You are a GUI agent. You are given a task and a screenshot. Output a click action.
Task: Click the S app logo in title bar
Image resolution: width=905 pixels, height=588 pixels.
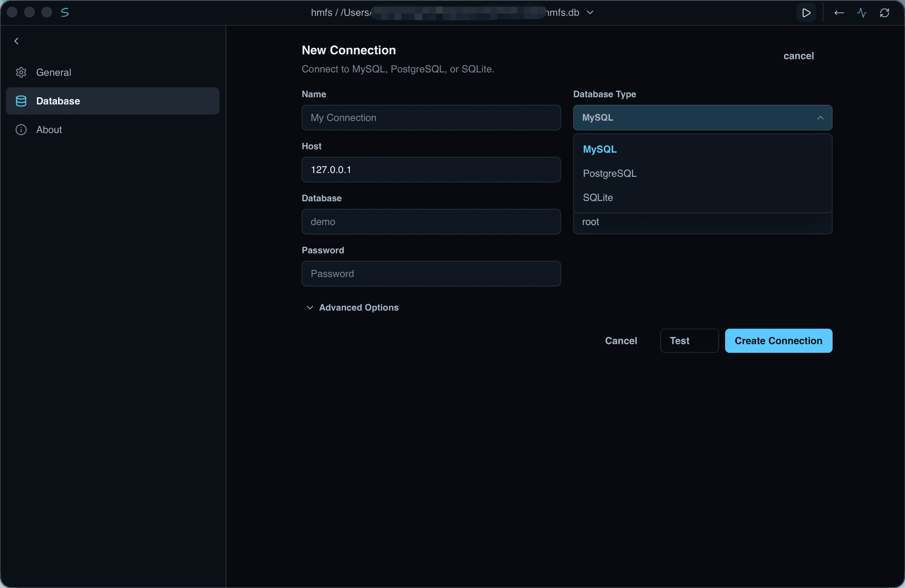65,12
